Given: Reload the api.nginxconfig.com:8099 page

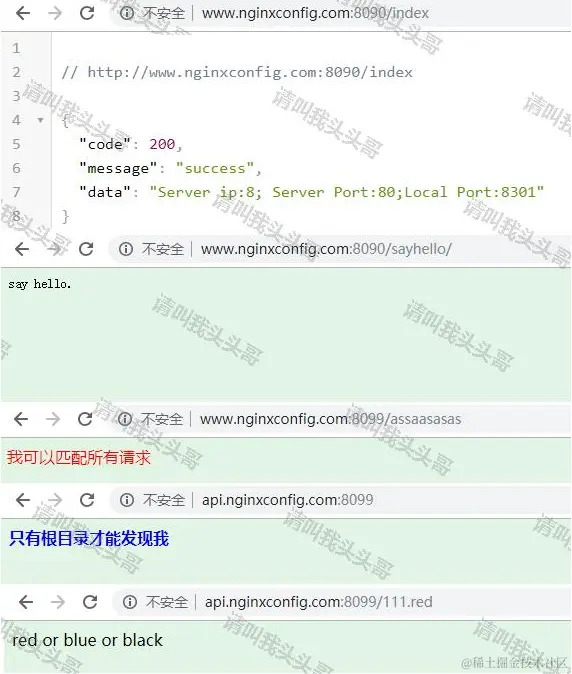Looking at the screenshot, I should coord(87,500).
